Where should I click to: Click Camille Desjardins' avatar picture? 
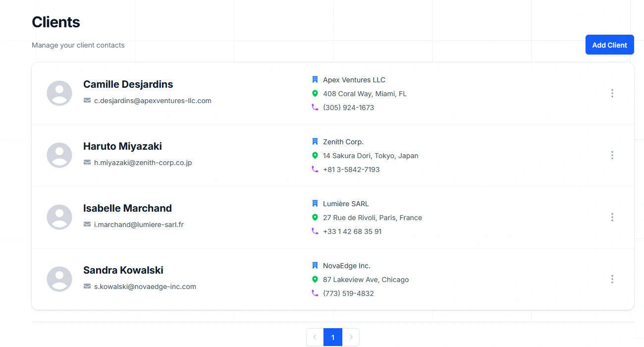coord(59,93)
